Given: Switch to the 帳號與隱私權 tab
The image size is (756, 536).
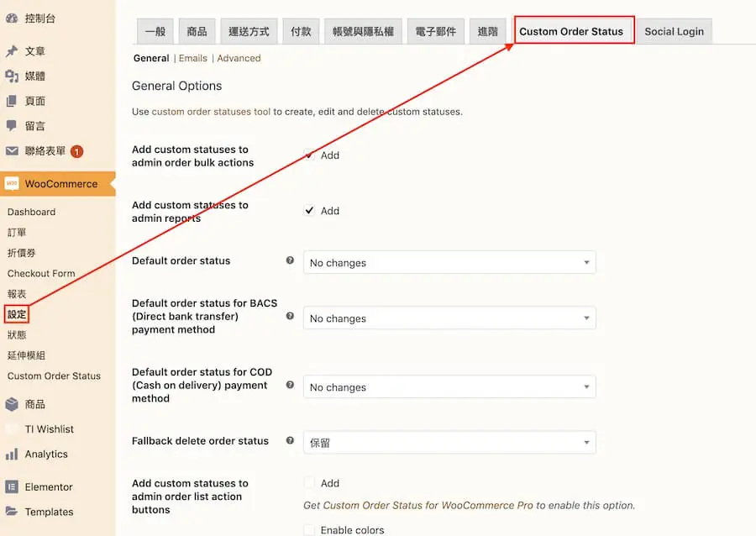Looking at the screenshot, I should 363,31.
